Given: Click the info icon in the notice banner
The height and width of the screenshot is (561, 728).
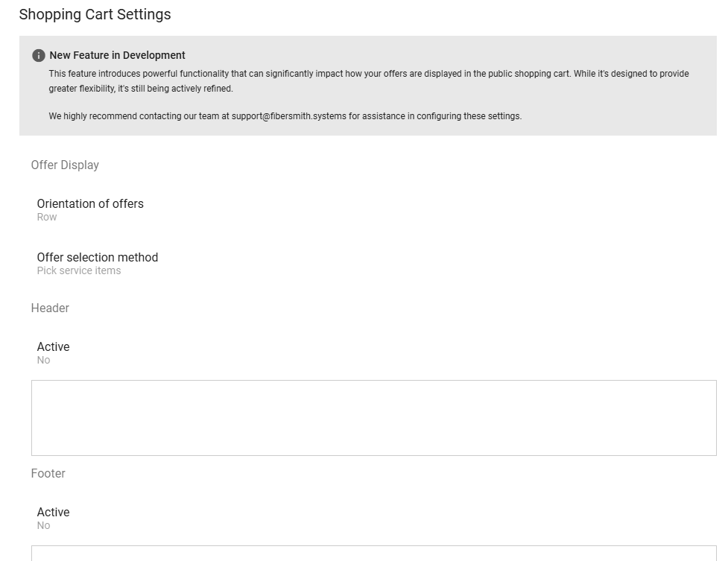Looking at the screenshot, I should click(39, 56).
